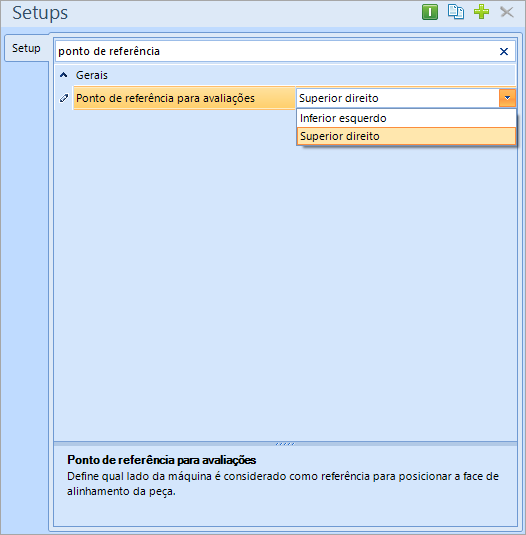Click the copy setup icon
This screenshot has height=535, width=526.
(x=456, y=12)
